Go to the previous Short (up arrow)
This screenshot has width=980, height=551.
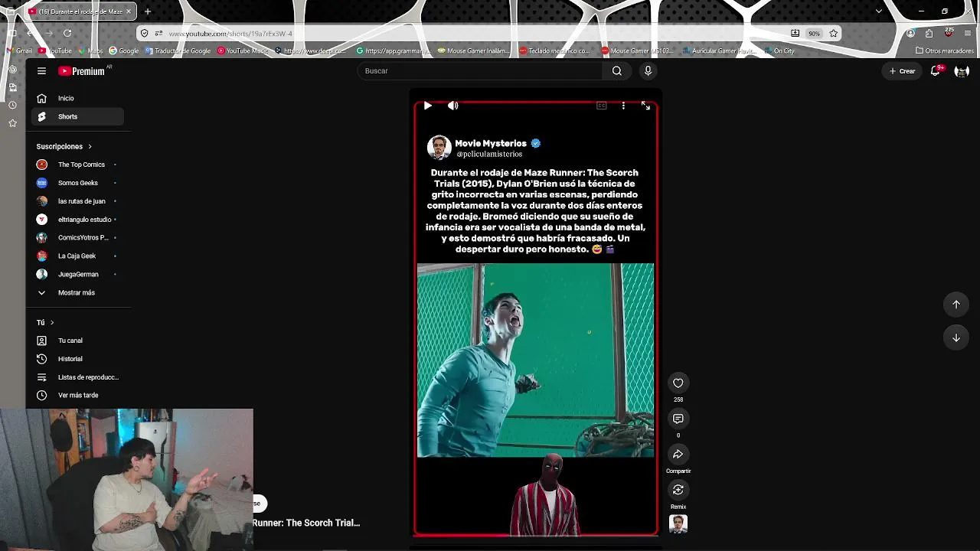coord(955,305)
